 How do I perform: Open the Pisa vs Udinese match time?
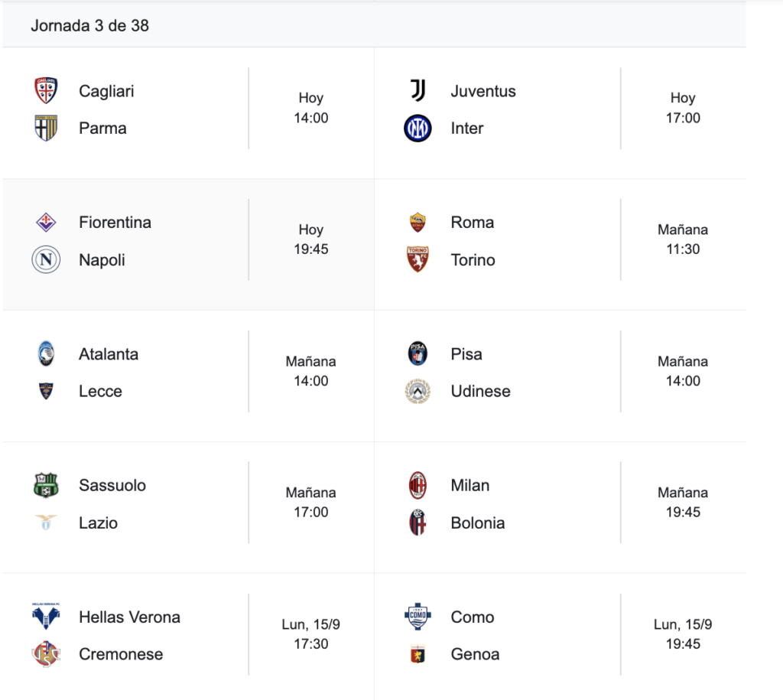pos(683,371)
